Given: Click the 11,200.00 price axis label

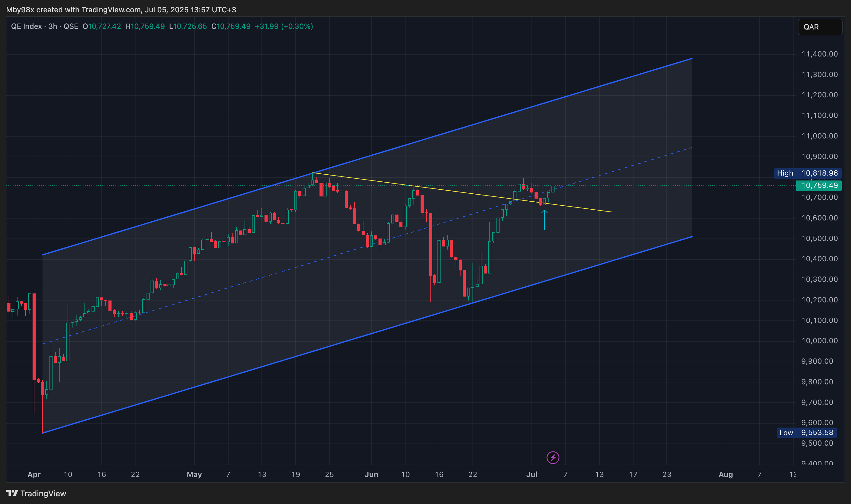Looking at the screenshot, I should [x=819, y=95].
